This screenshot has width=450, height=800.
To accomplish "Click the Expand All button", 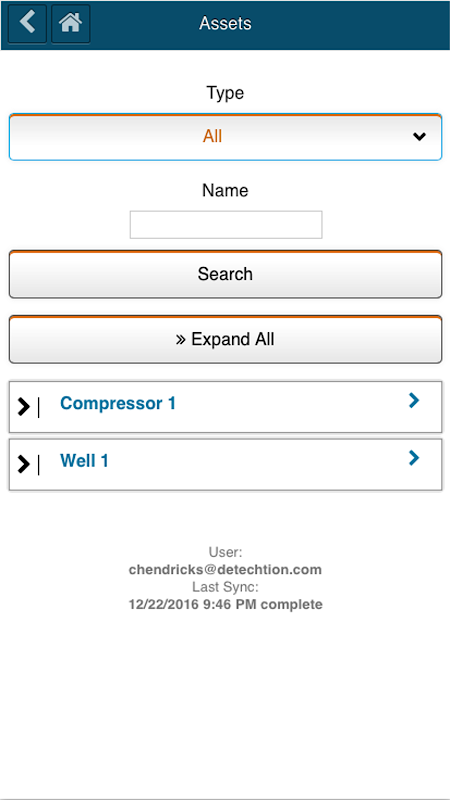I will 225,339.
